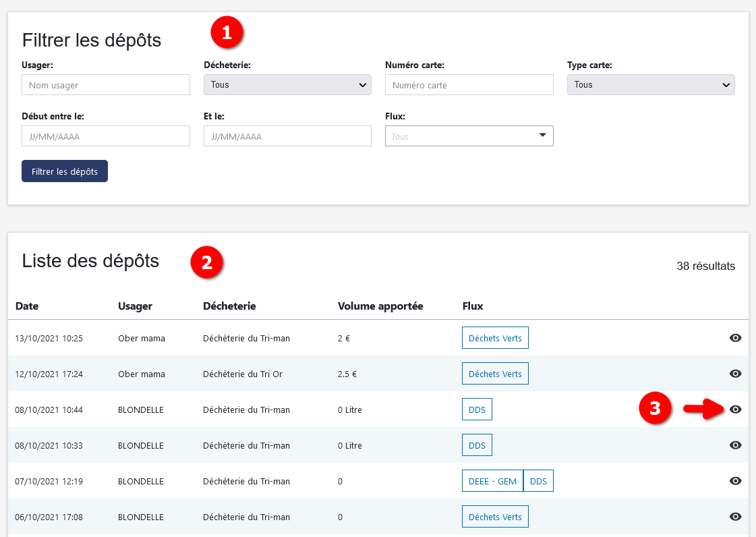Click DDS tag on 08/10/2021 10:44 row
The width and height of the screenshot is (756, 537).
(x=477, y=409)
